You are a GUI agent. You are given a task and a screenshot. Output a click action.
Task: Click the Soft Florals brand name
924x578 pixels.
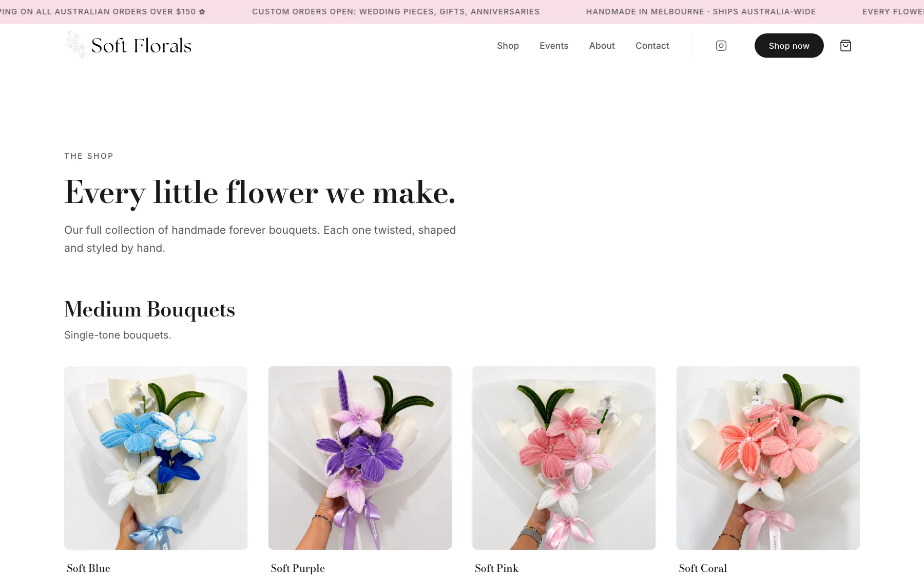click(x=141, y=46)
